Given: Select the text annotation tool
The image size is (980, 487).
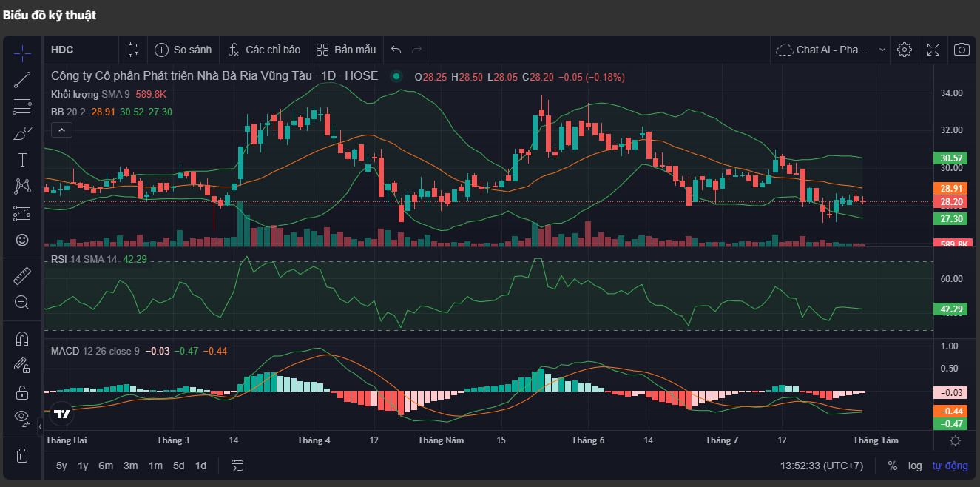Looking at the screenshot, I should (x=22, y=160).
